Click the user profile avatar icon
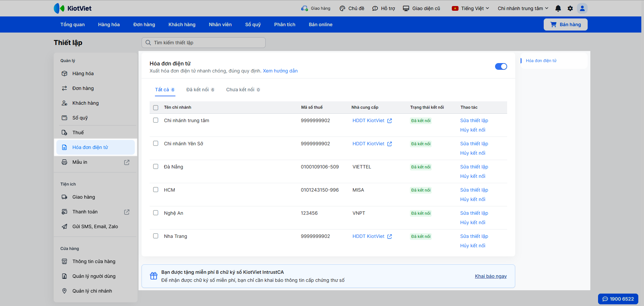 point(582,8)
